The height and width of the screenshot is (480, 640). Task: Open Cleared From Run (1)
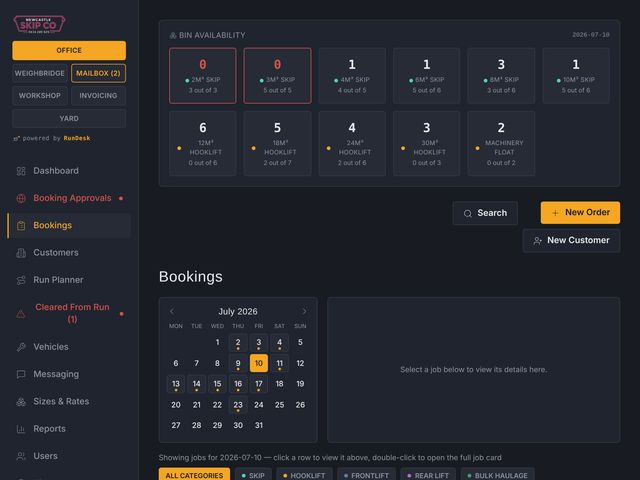coord(69,313)
